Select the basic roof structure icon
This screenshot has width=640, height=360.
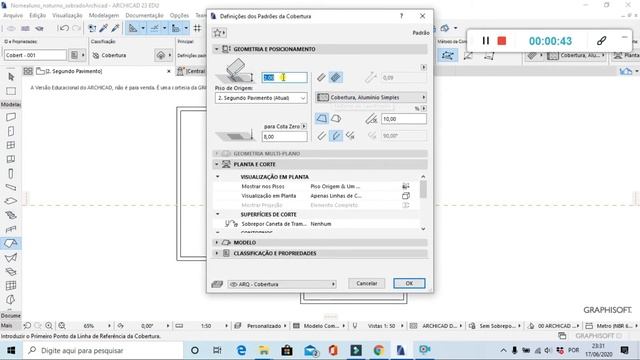[x=322, y=77]
